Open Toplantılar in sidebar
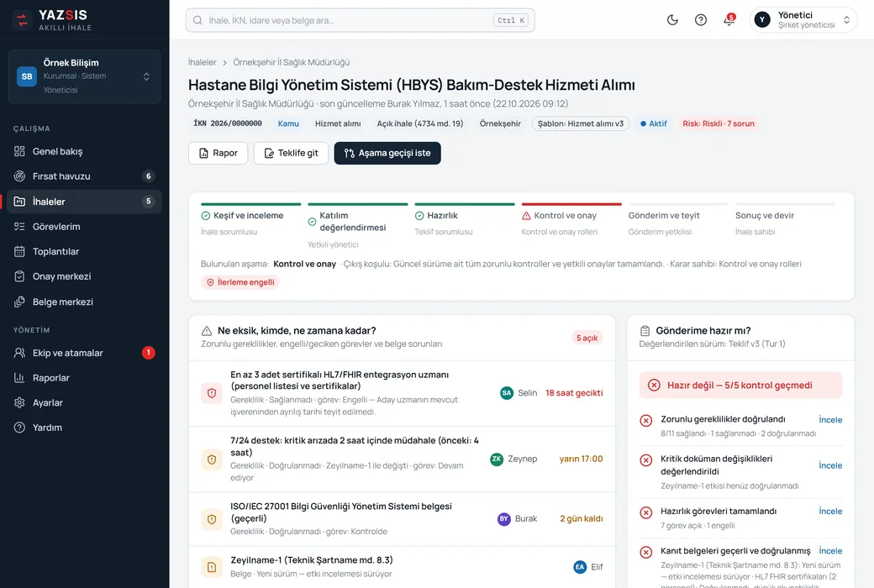 tap(84, 251)
